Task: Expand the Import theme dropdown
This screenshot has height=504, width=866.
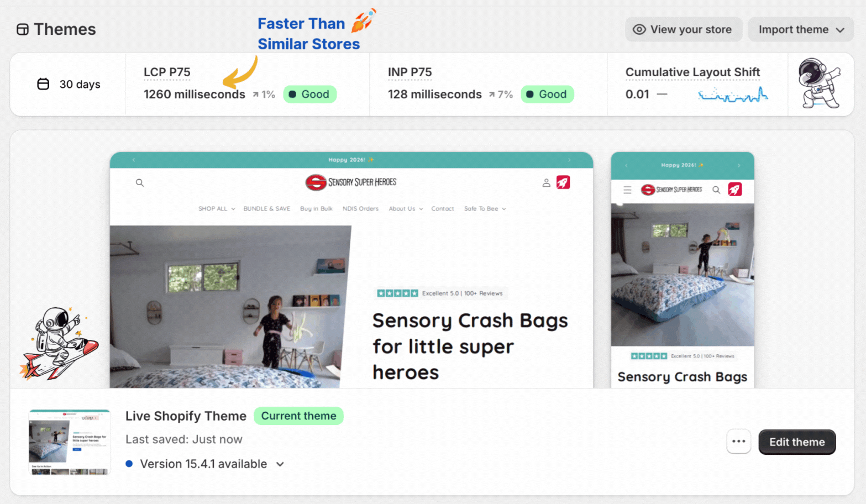Action: (x=801, y=29)
